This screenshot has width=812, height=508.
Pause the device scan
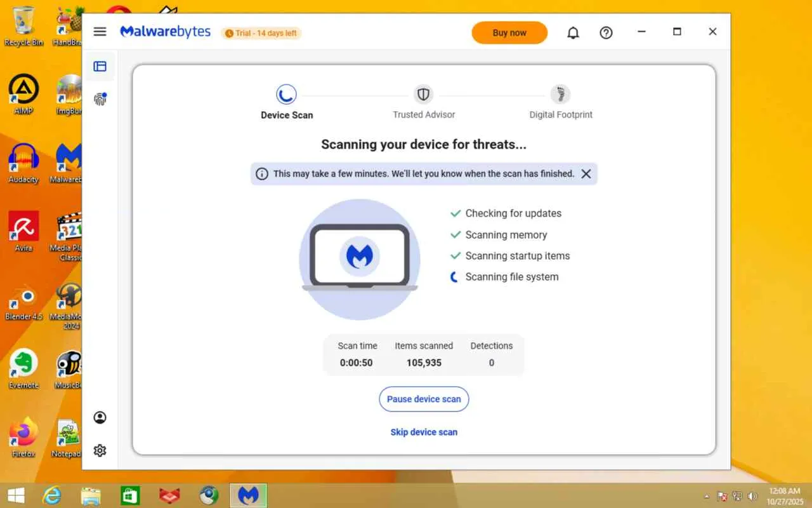[424, 399]
